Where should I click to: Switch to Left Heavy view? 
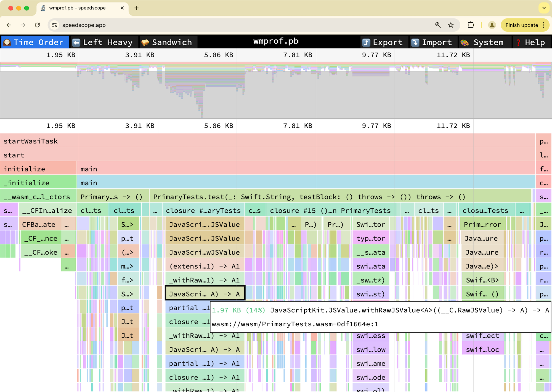pyautogui.click(x=104, y=42)
